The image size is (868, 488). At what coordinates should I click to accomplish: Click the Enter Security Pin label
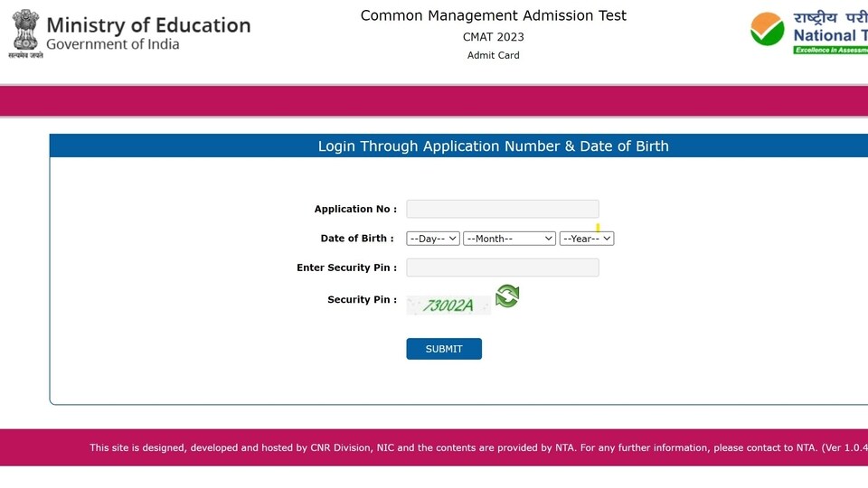346,267
